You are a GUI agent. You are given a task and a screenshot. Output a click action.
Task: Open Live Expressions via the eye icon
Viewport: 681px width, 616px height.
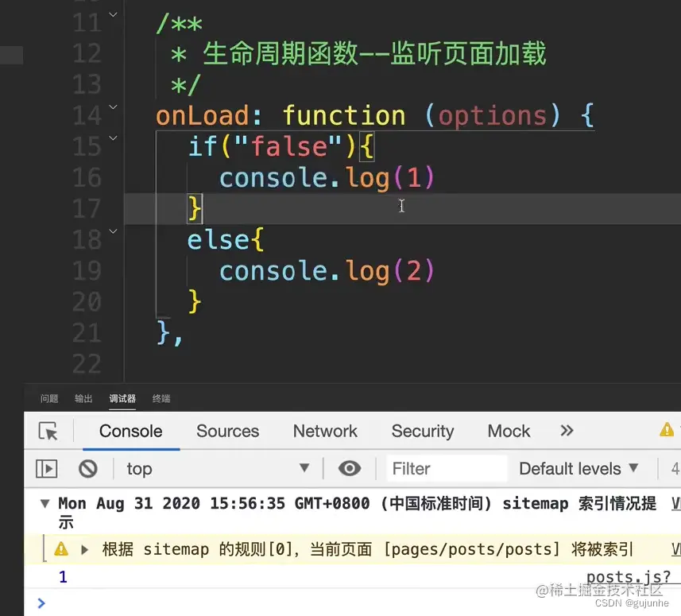tap(350, 469)
